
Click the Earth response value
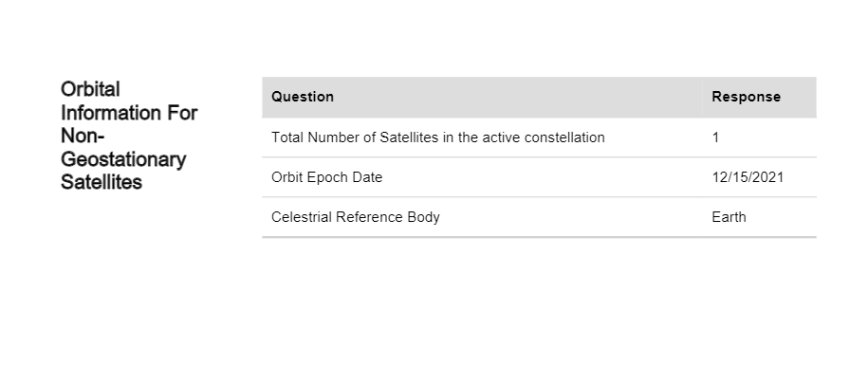point(729,217)
